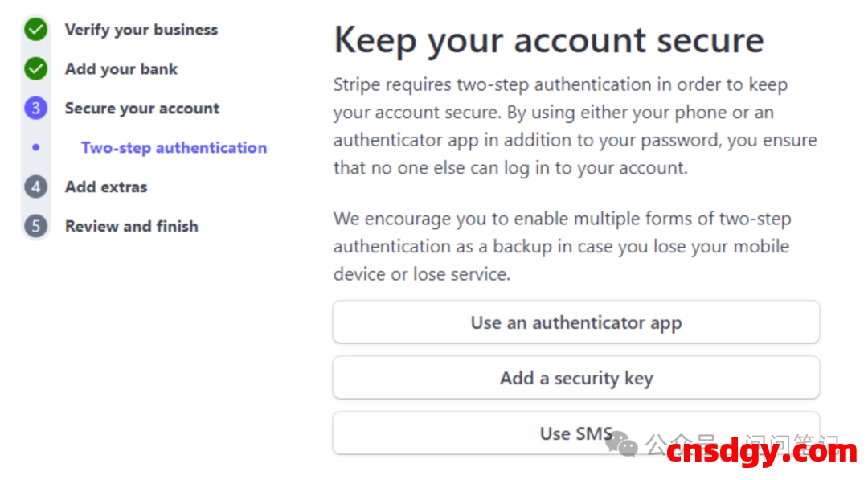Open the Two-step authentication sub-step
Image resolution: width=868 pixels, height=480 pixels.
(x=174, y=148)
